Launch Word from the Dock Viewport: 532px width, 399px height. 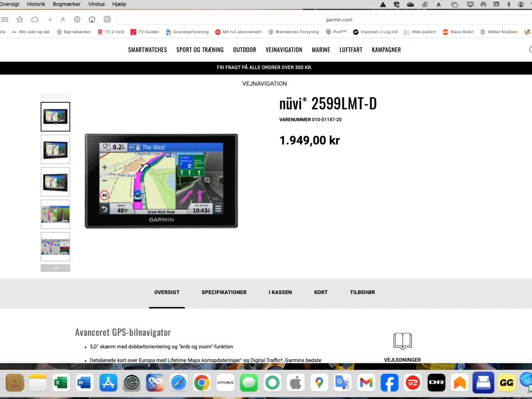point(84,382)
